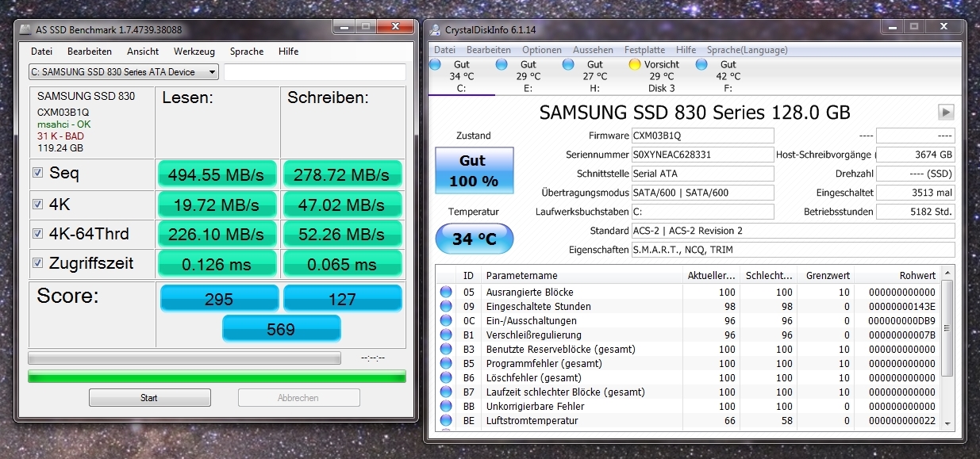The width and height of the screenshot is (980, 459).
Task: Click the status orb of Luftstromtemperatur row
Action: click(446, 420)
